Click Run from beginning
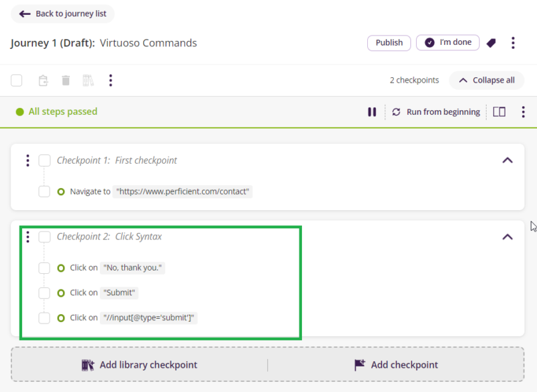The image size is (537, 392). (436, 112)
